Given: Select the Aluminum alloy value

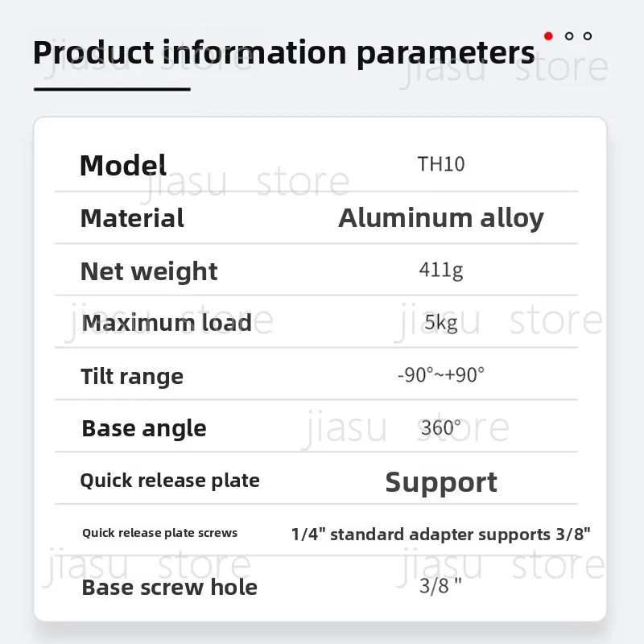Looking at the screenshot, I should (441, 218).
